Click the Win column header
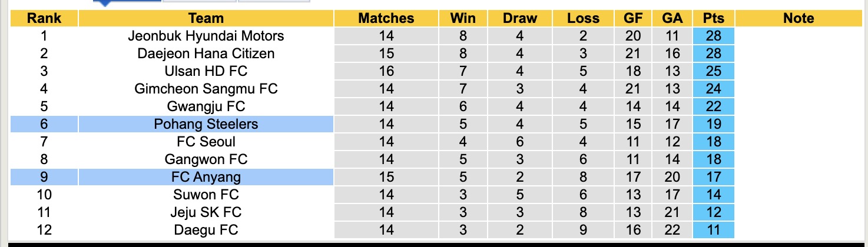 pos(463,18)
